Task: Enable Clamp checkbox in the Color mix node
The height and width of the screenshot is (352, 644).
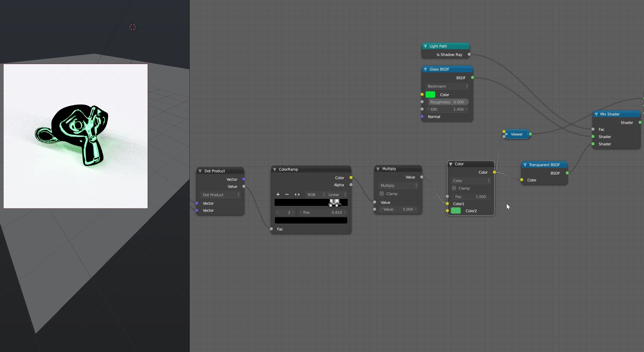Action: tap(454, 188)
